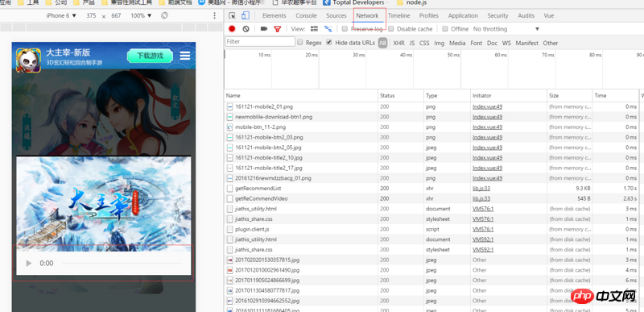Viewport: 644px width, 312px height.
Task: Open device toolbar more options menu
Action: coord(214,15)
